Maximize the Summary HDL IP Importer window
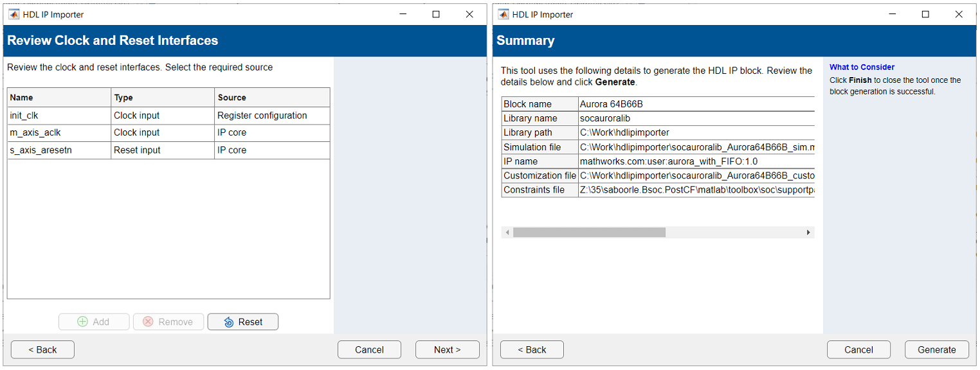 (925, 14)
